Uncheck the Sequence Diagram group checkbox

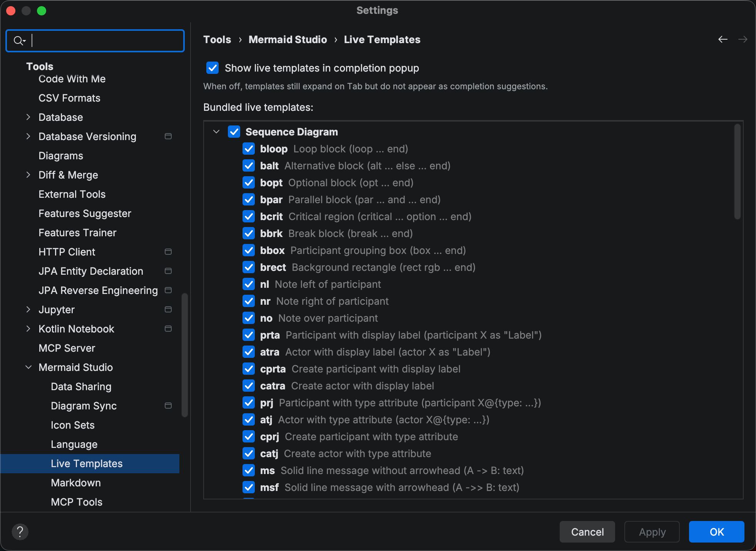234,132
